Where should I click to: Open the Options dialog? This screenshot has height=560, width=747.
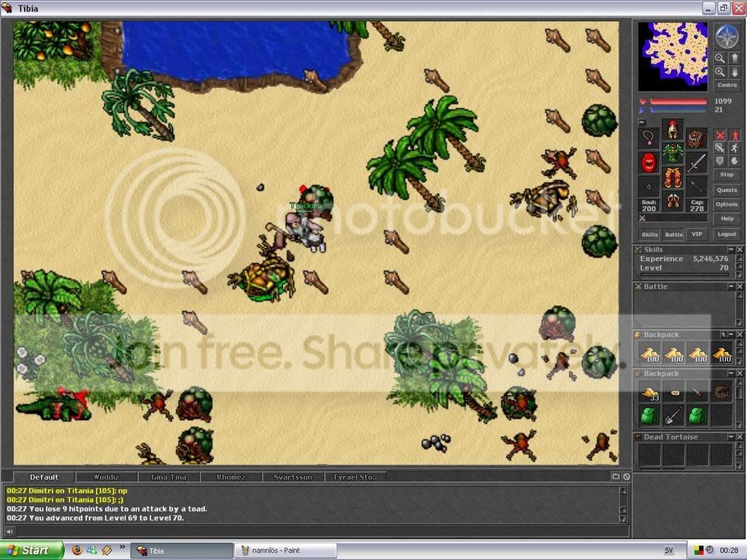(727, 204)
